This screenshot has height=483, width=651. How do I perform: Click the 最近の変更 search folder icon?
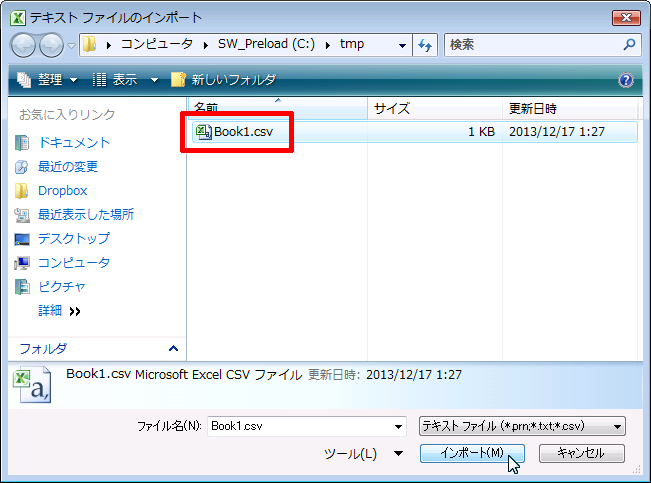[22, 167]
